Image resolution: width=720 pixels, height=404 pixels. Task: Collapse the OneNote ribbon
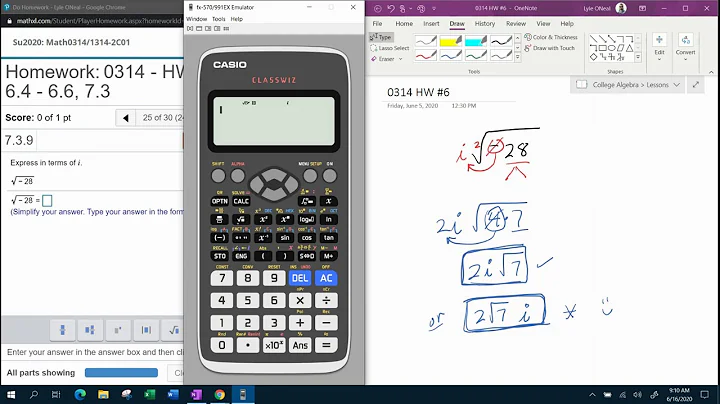click(x=711, y=72)
